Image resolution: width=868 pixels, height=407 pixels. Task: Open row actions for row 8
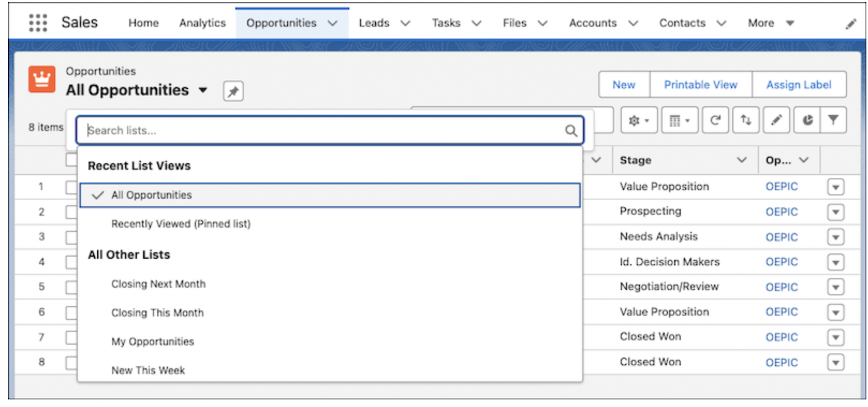[x=835, y=363]
